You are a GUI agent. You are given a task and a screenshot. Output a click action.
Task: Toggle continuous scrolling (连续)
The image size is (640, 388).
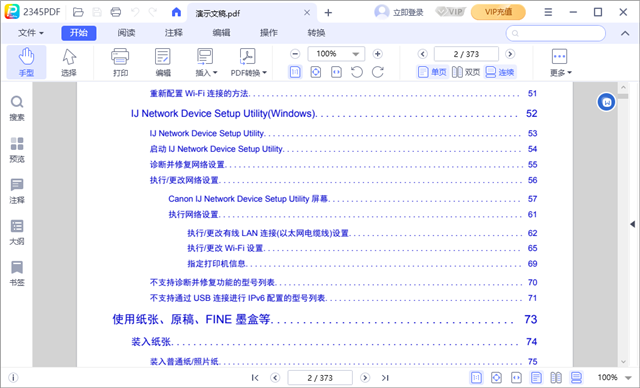[x=500, y=72]
